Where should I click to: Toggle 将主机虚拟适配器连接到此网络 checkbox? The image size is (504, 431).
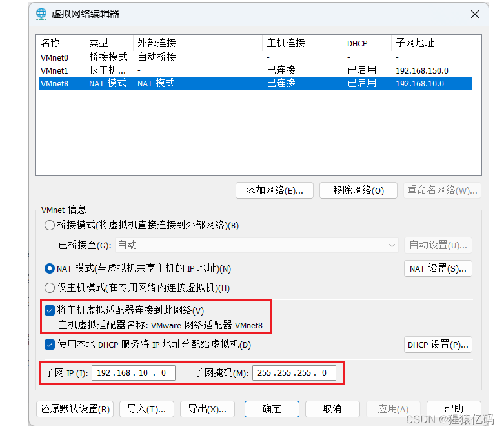pyautogui.click(x=50, y=310)
